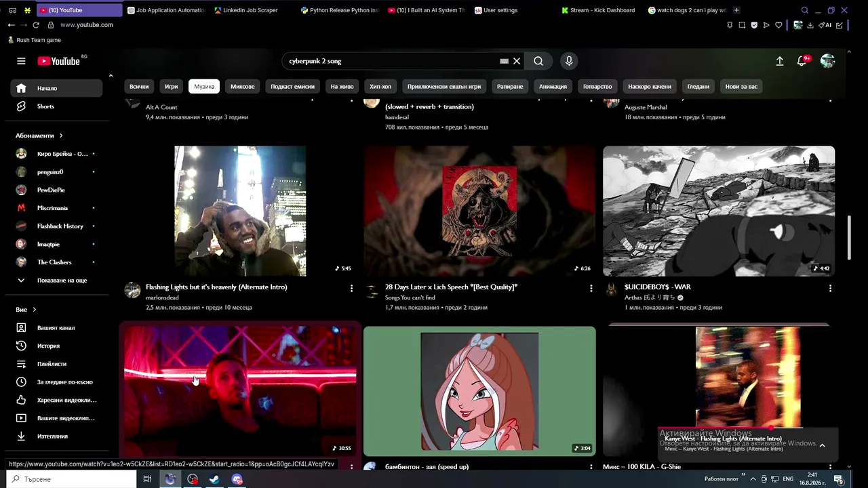Open the Windows notification center icon
Viewport: 868px width, 488px height.
tap(839, 479)
